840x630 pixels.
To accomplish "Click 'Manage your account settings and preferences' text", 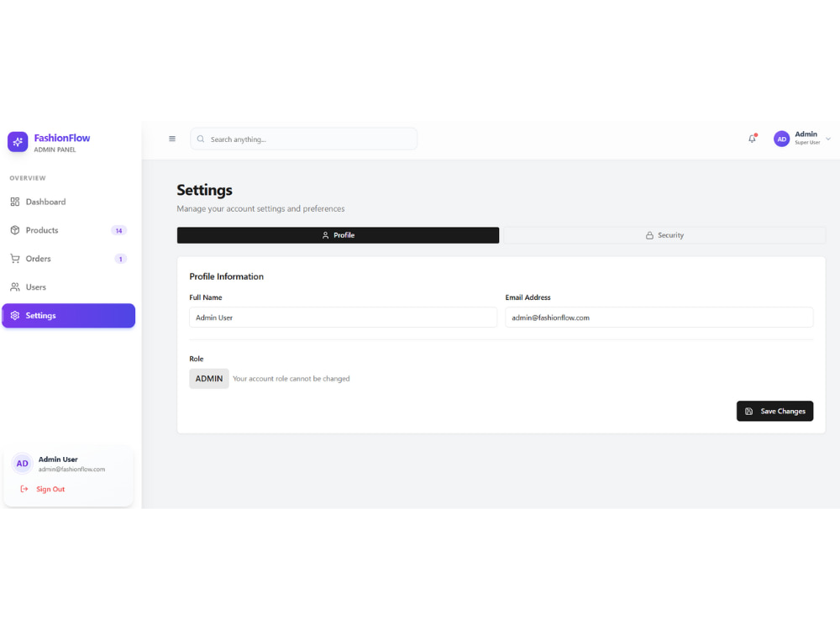I will coord(261,209).
